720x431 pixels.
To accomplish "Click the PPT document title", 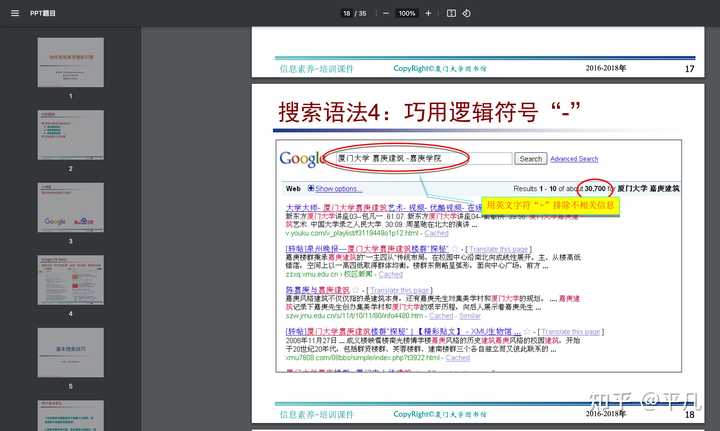I will pyautogui.click(x=43, y=13).
